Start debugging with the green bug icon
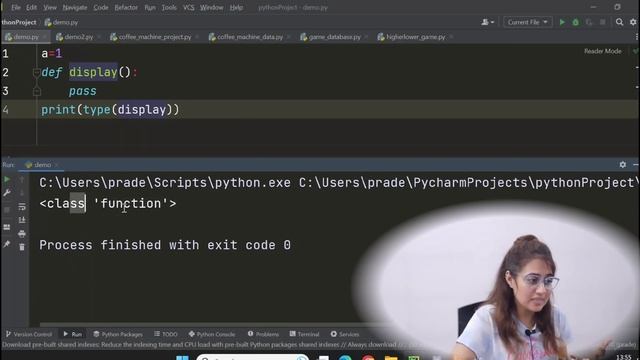Screen dimensions: 640x360 click(576, 22)
